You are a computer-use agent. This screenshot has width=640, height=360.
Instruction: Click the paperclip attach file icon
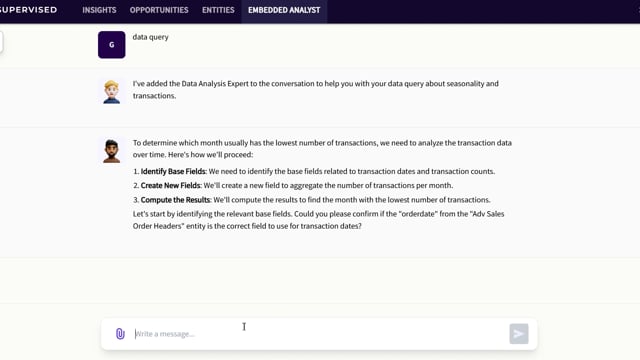(120, 334)
